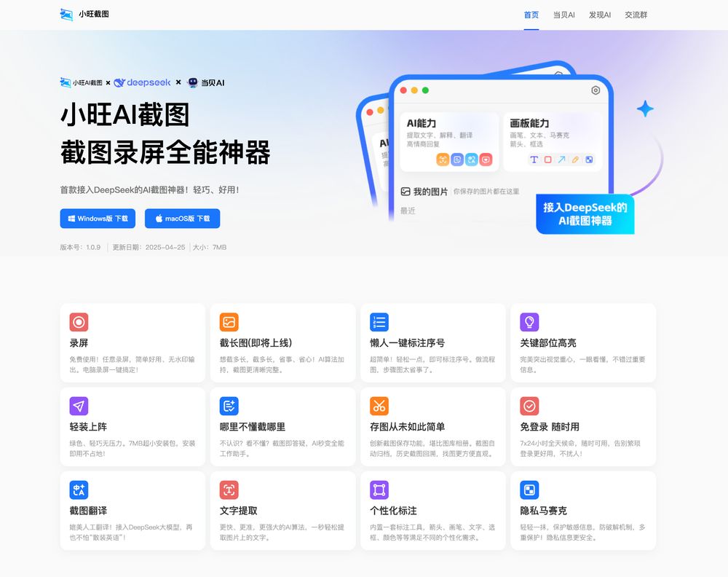The width and height of the screenshot is (728, 577).
Task: Click the 小旺截图 logo in header
Action: 84,15
